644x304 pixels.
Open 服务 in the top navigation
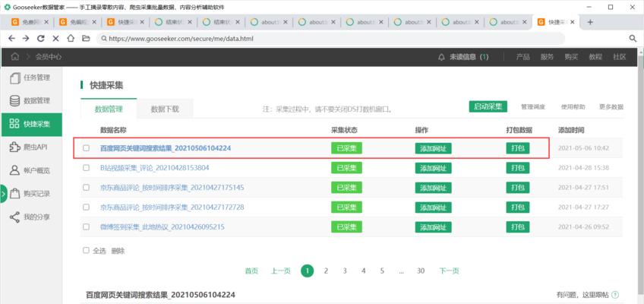click(x=547, y=57)
